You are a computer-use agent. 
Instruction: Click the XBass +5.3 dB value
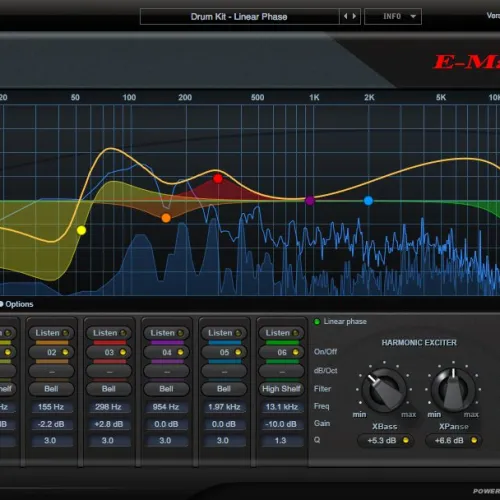pos(382,441)
